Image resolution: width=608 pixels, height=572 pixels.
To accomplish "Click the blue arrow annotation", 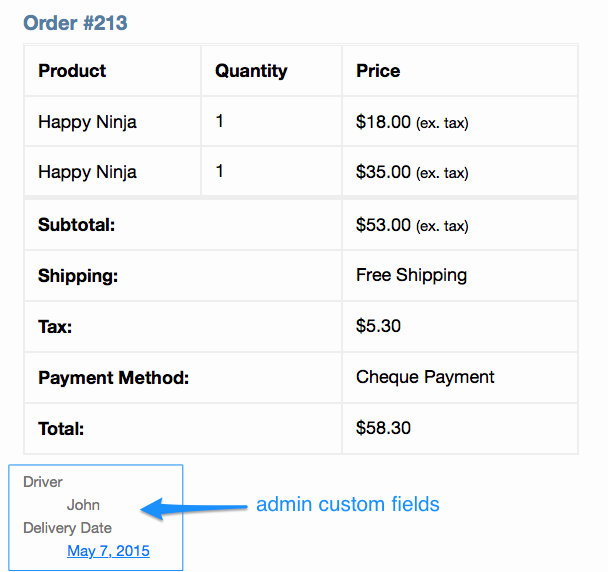I will pos(193,508).
